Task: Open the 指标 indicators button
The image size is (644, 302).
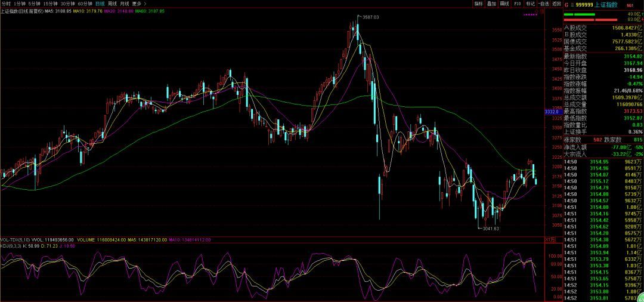Action: (478, 4)
